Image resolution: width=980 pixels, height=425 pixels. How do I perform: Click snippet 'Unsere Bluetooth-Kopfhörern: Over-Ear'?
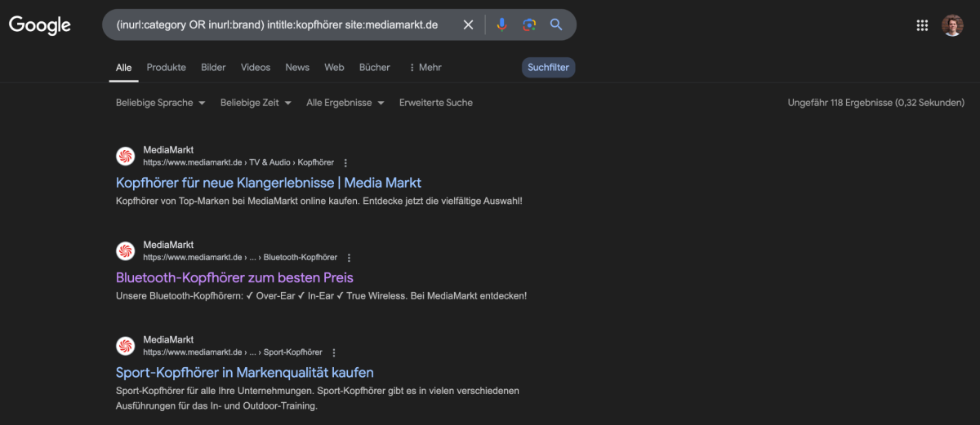pos(322,295)
